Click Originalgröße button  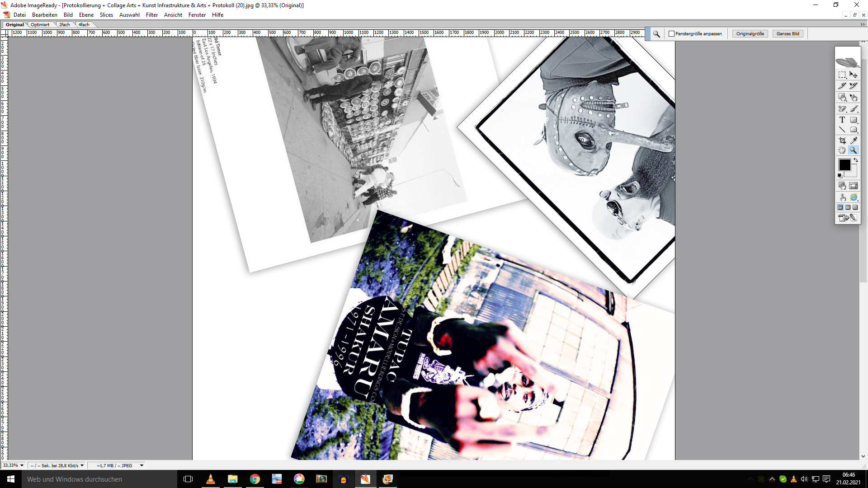[750, 34]
